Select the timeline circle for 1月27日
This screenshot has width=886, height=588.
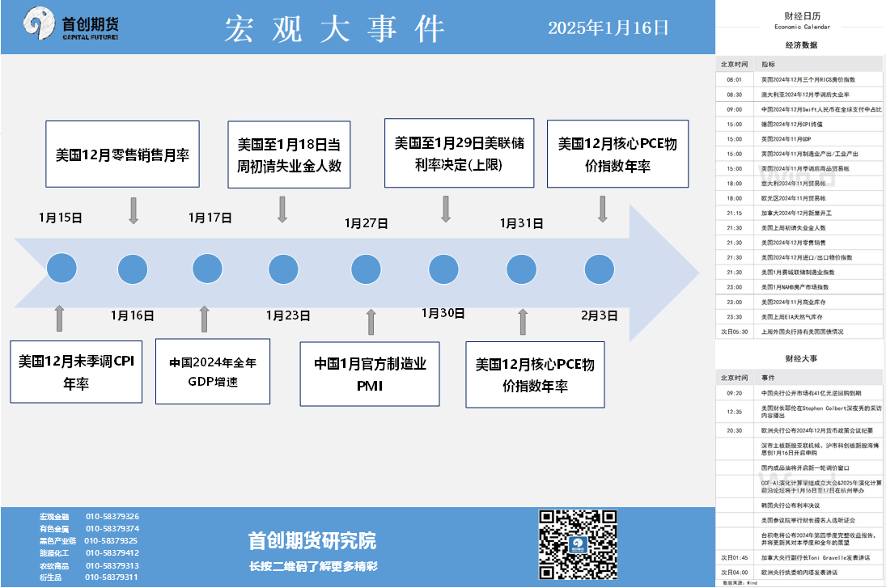pos(366,269)
